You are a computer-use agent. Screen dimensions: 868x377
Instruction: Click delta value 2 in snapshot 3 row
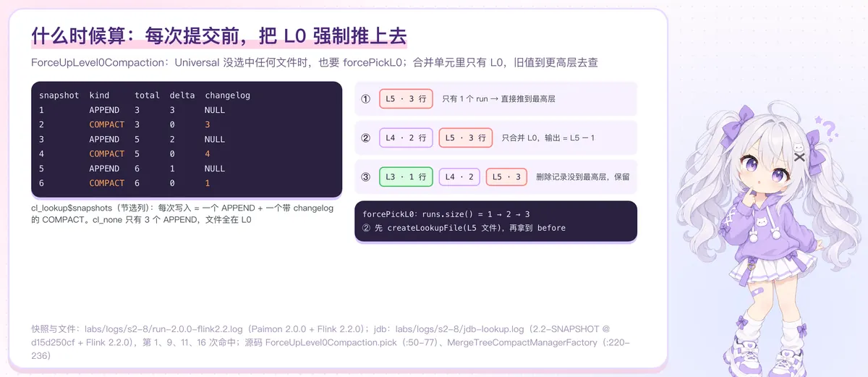pos(172,139)
